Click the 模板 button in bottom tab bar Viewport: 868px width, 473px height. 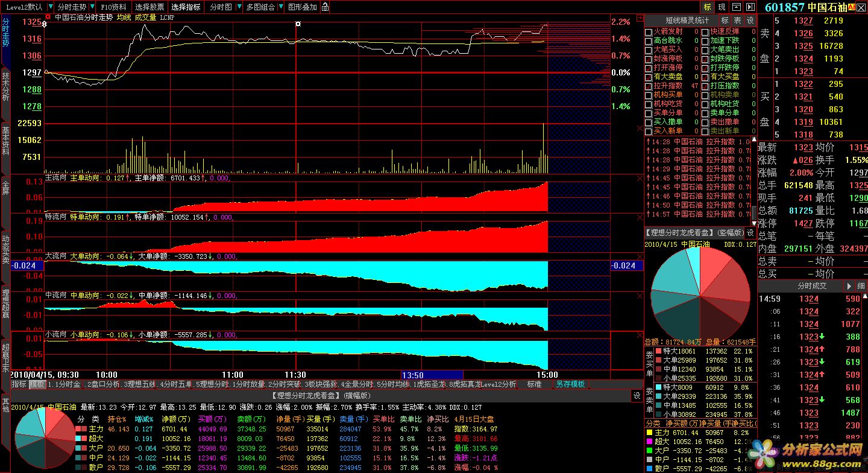(37, 384)
